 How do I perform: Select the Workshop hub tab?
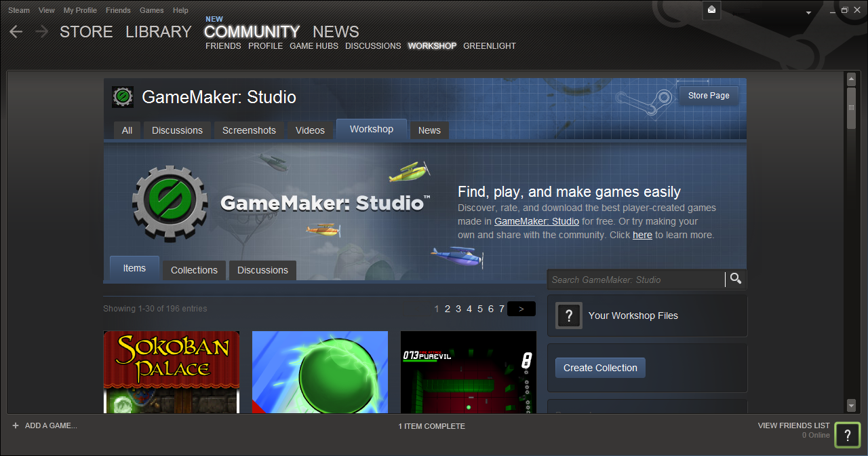371,129
